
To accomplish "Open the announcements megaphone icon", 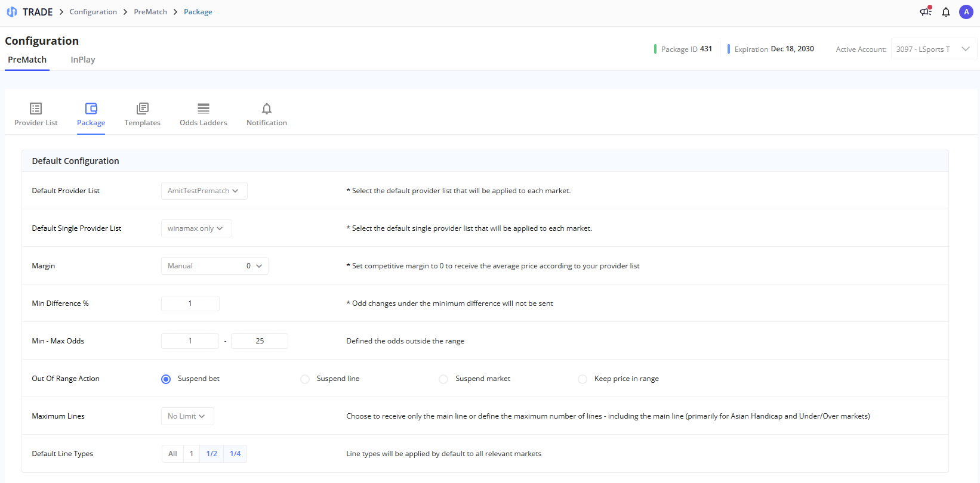I will pos(926,12).
